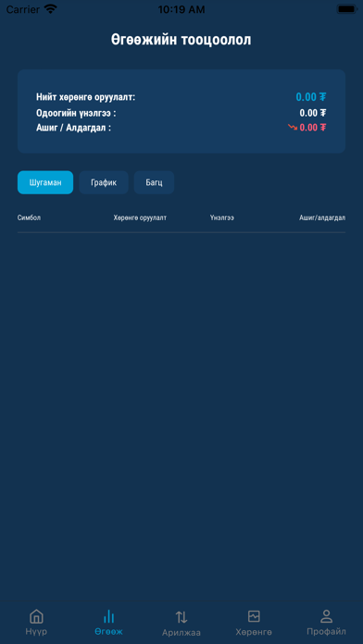The width and height of the screenshot is (363, 644).
Task: Tap the Ашиг / Алдагдал summary label
Action: 73,128
